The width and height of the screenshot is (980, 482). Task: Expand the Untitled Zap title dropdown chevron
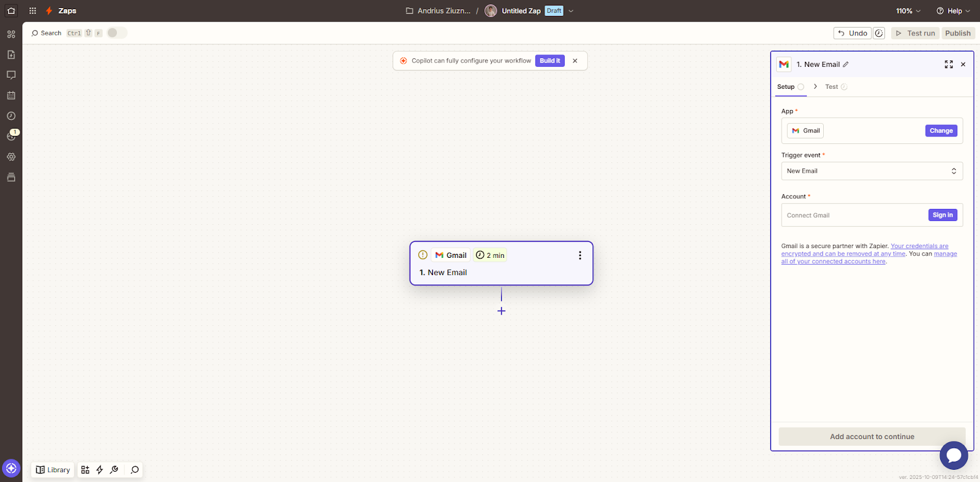(x=571, y=11)
